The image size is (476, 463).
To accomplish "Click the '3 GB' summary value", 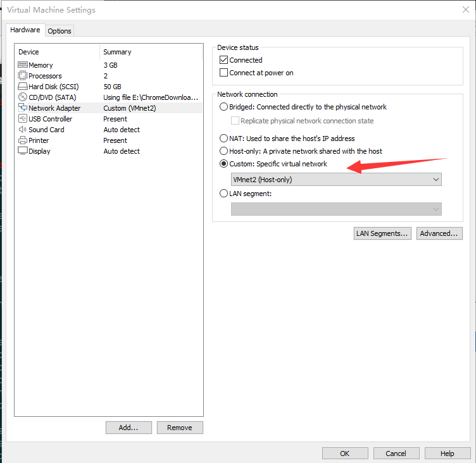I will coord(111,65).
